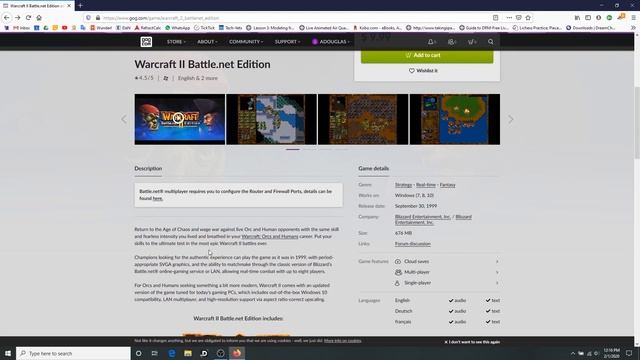Screen dimensions: 640x360
Task: Open More info on cookies link
Action: click(342, 341)
